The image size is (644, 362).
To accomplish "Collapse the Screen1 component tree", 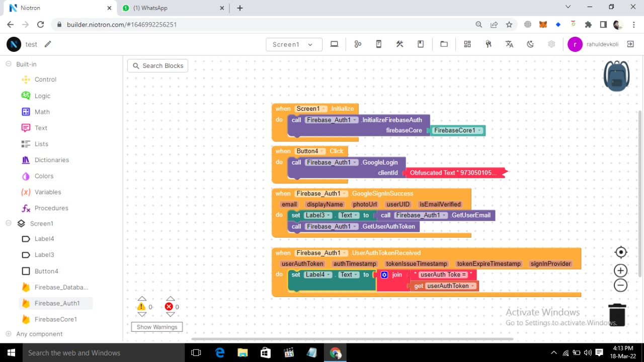I will coord(8,223).
